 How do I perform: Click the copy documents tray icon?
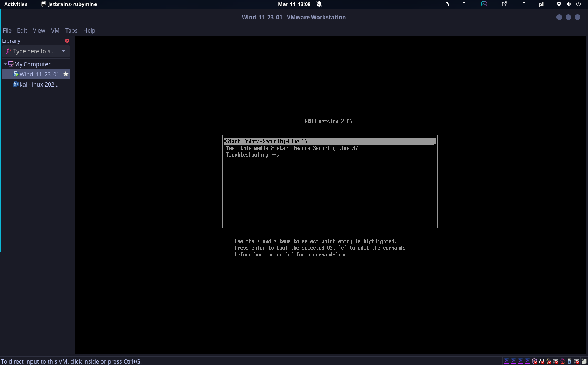click(447, 4)
